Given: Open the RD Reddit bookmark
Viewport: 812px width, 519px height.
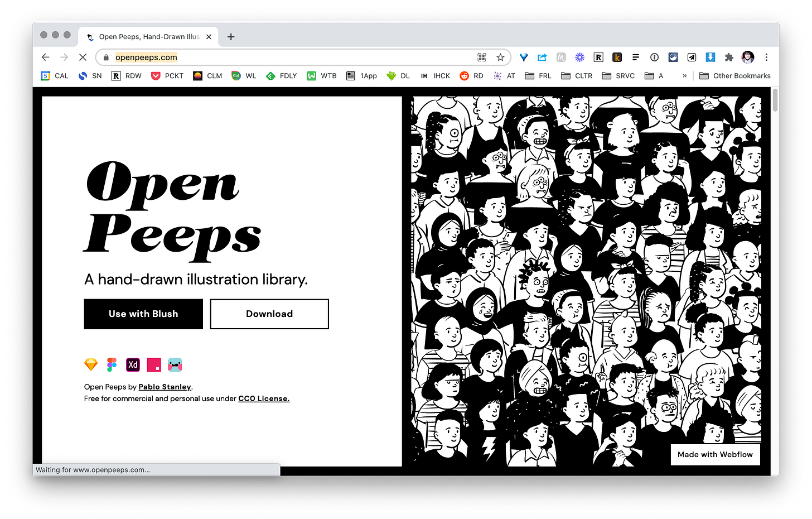Looking at the screenshot, I should tap(471, 76).
